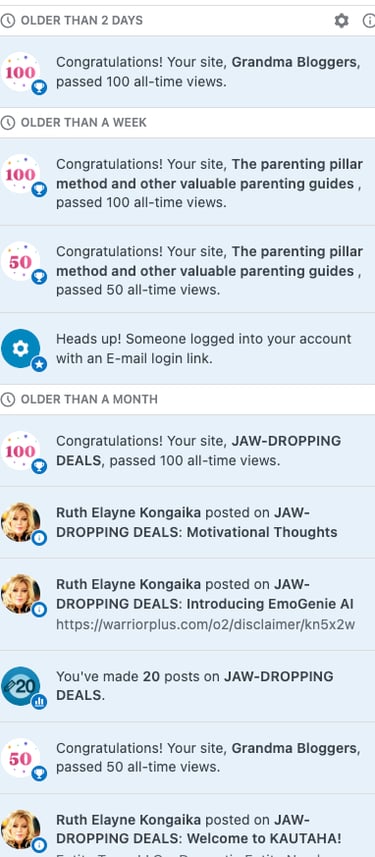The width and height of the screenshot is (375, 857).
Task: Open Ruth's avatar on EmoGenie AI post
Action: point(21,594)
